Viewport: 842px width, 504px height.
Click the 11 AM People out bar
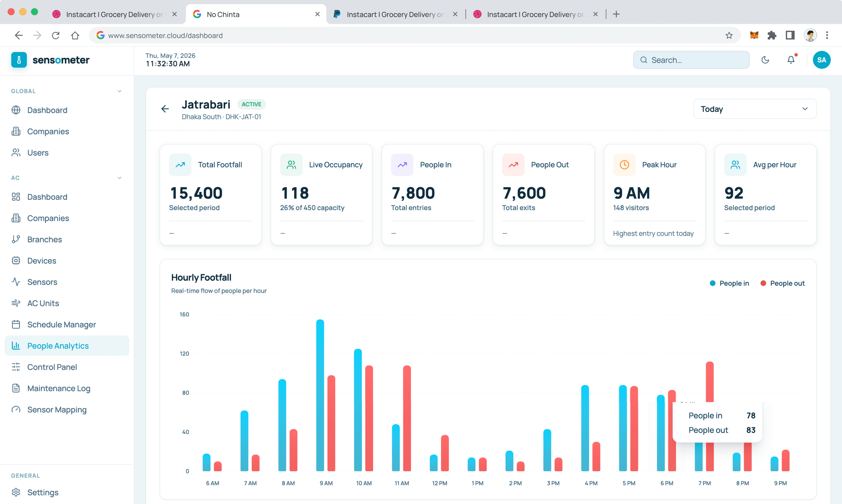coord(407,419)
